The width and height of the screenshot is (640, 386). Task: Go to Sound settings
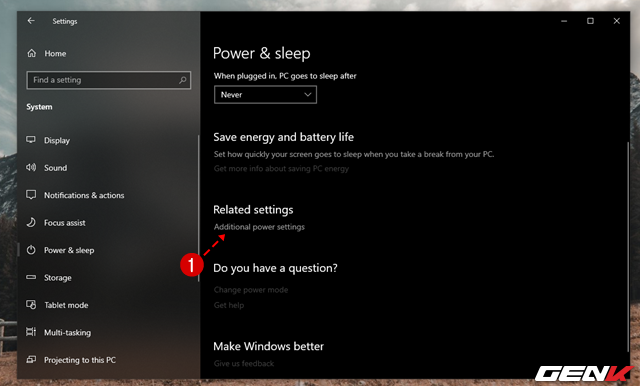click(56, 168)
